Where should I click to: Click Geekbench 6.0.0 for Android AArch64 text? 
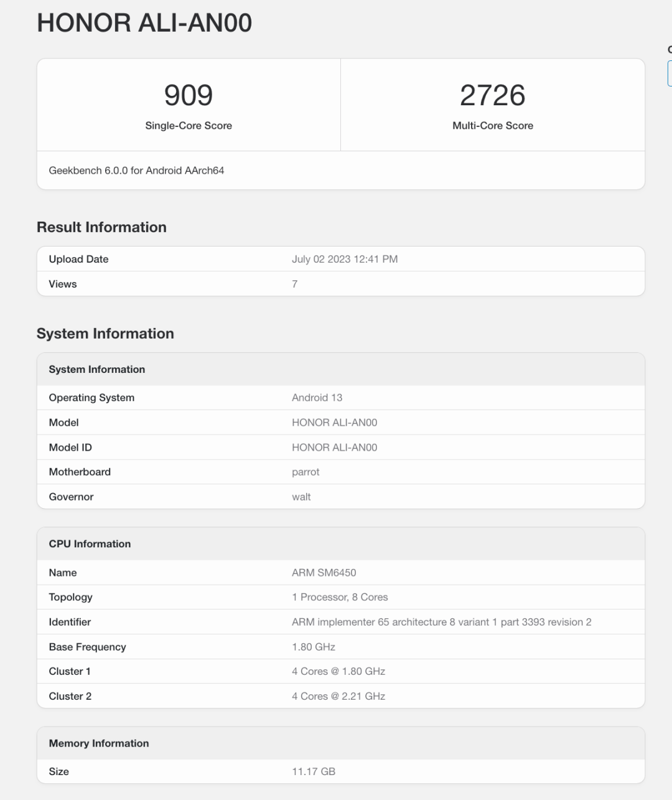[136, 171]
